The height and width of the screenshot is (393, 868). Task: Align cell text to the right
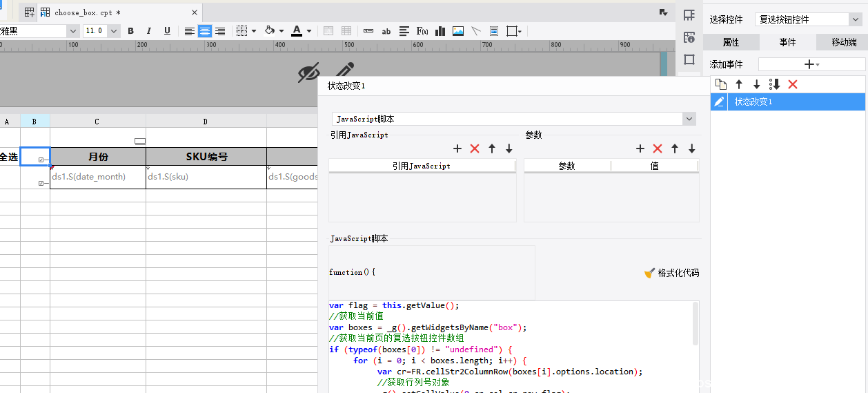[220, 31]
